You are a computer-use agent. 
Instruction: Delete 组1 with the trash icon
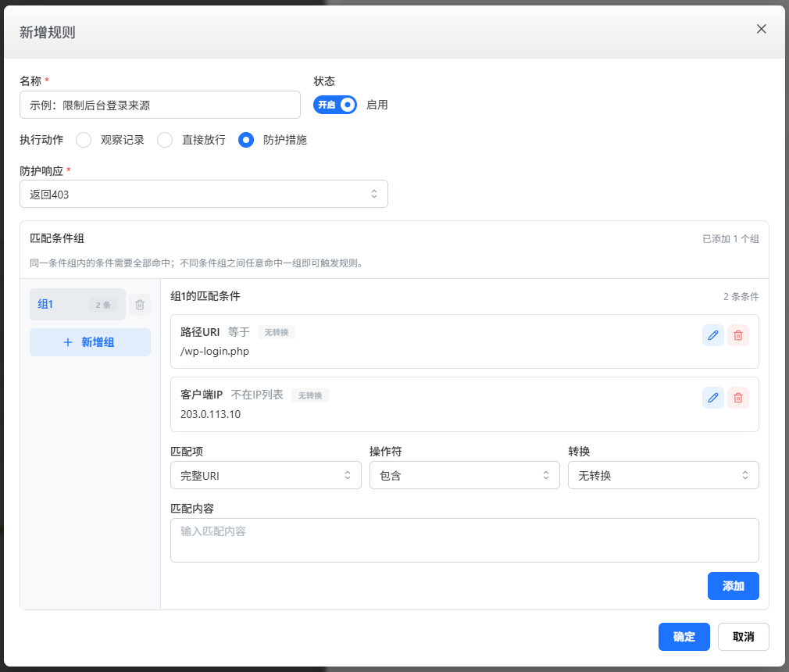click(x=140, y=305)
